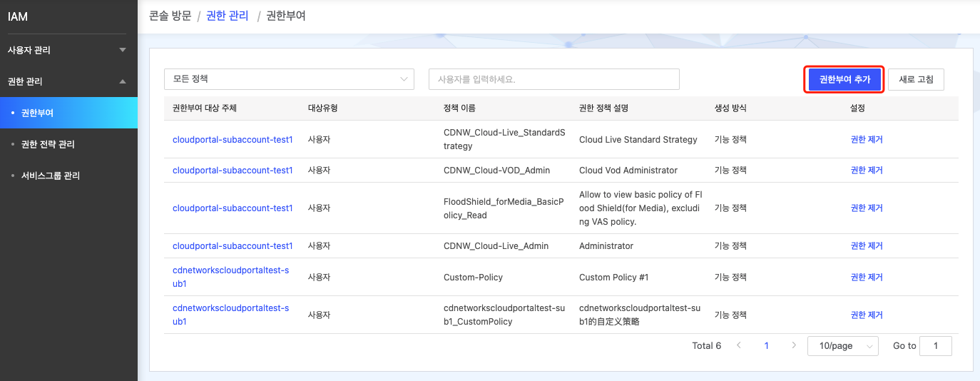Open the 모든 정책 policy filter dropdown
This screenshot has height=381, width=980.
click(x=289, y=79)
